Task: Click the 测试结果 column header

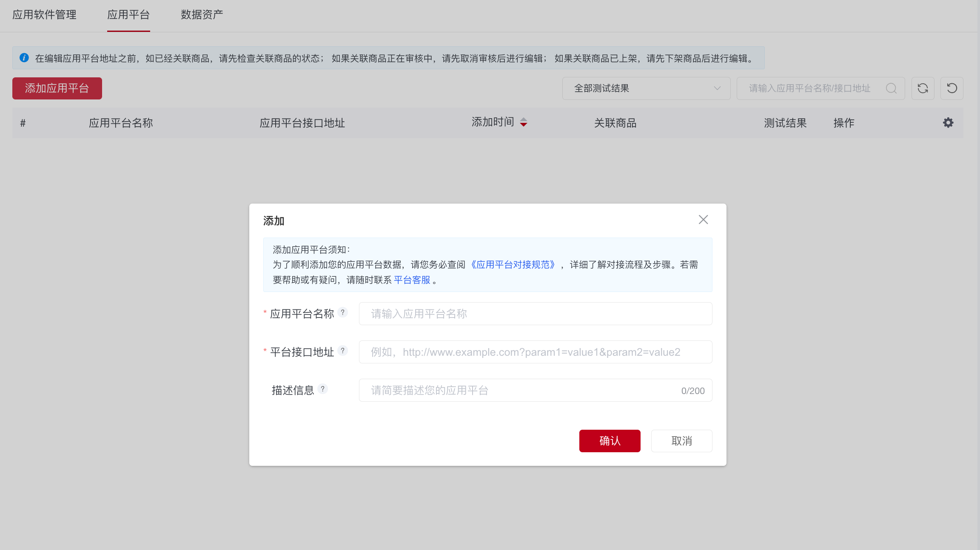Action: pos(785,123)
